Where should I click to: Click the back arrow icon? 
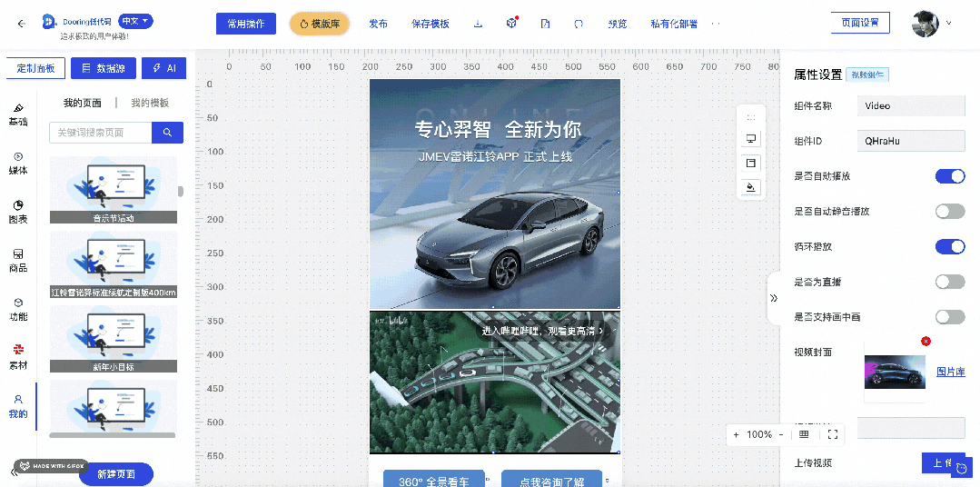click(22, 24)
